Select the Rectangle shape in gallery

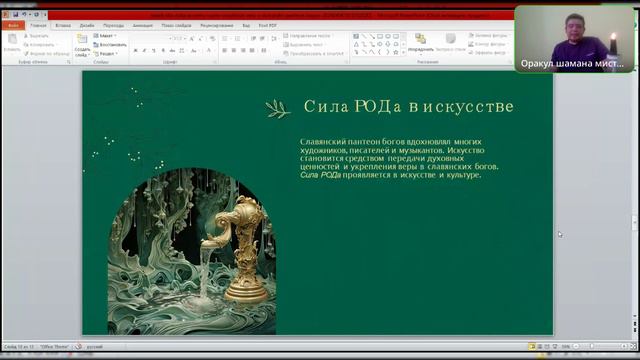click(380, 36)
